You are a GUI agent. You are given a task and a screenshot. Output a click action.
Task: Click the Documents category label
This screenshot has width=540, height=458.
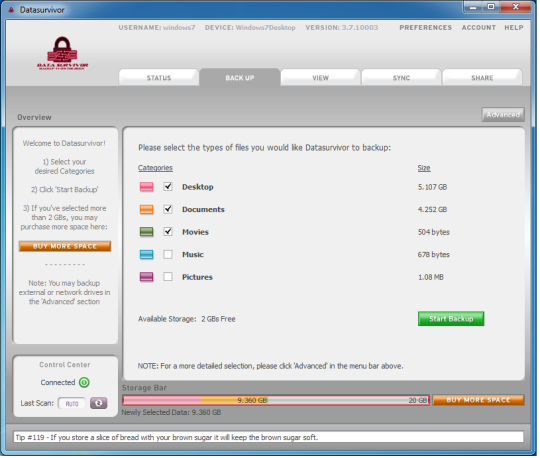pyautogui.click(x=204, y=210)
